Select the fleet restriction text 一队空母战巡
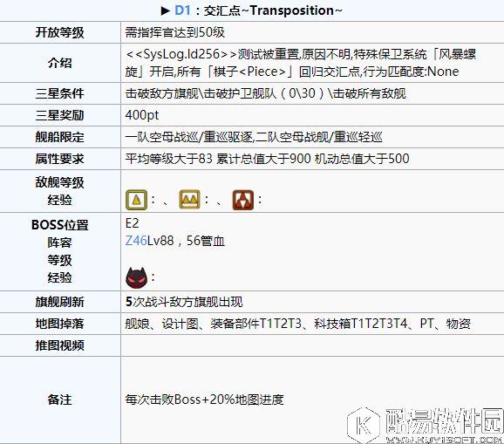504x444 pixels. pyautogui.click(x=161, y=137)
